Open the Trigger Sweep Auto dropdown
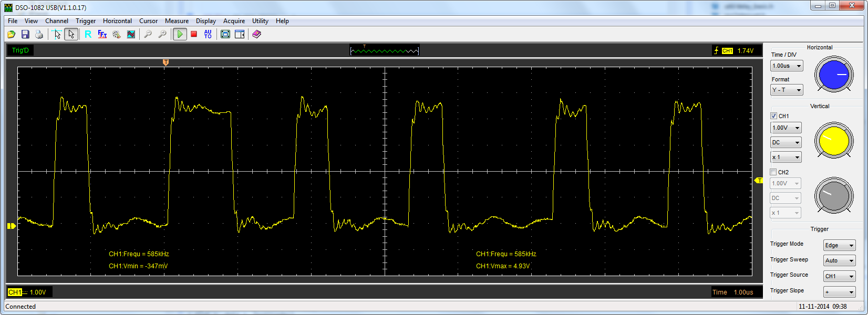 pos(839,260)
